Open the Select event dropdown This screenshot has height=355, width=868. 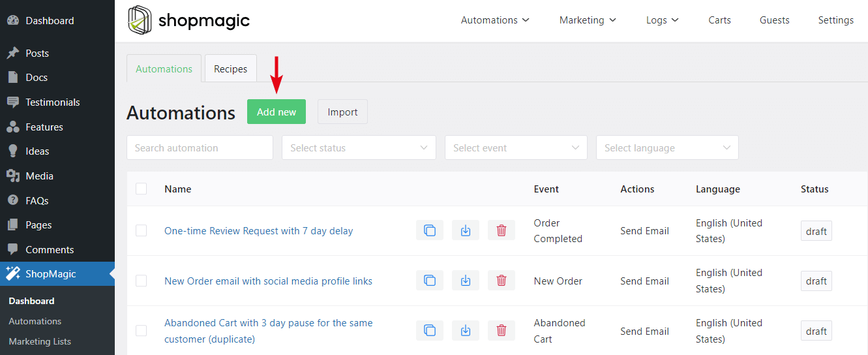(x=516, y=147)
